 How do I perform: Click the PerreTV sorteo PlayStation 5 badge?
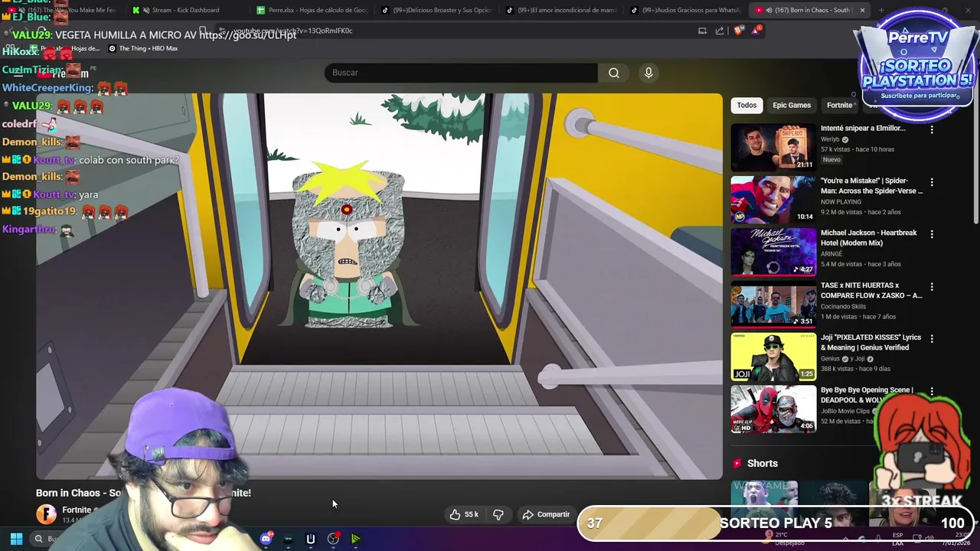[916, 67]
